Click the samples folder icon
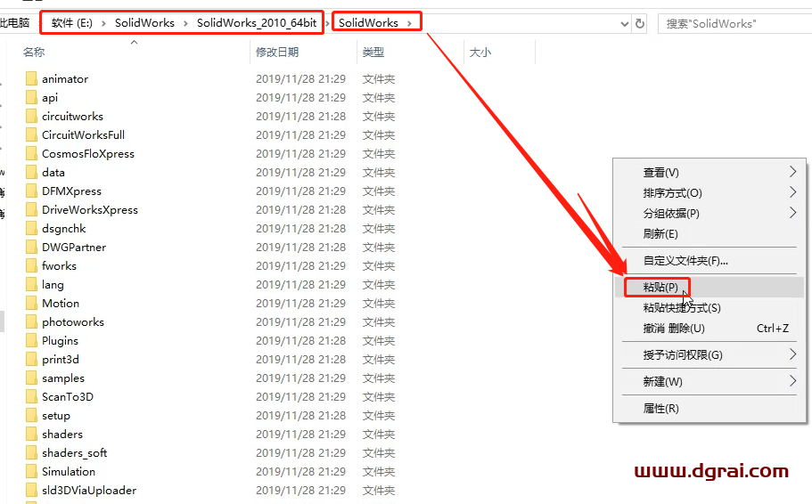 tap(31, 378)
